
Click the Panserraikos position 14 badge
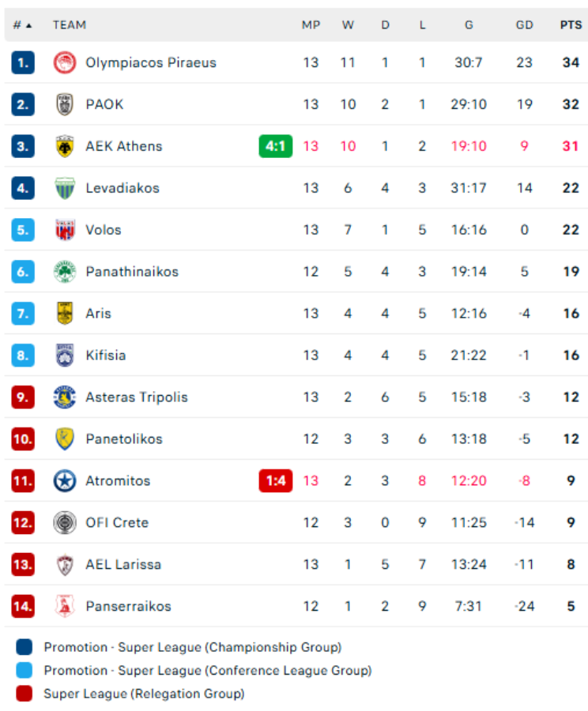click(23, 606)
